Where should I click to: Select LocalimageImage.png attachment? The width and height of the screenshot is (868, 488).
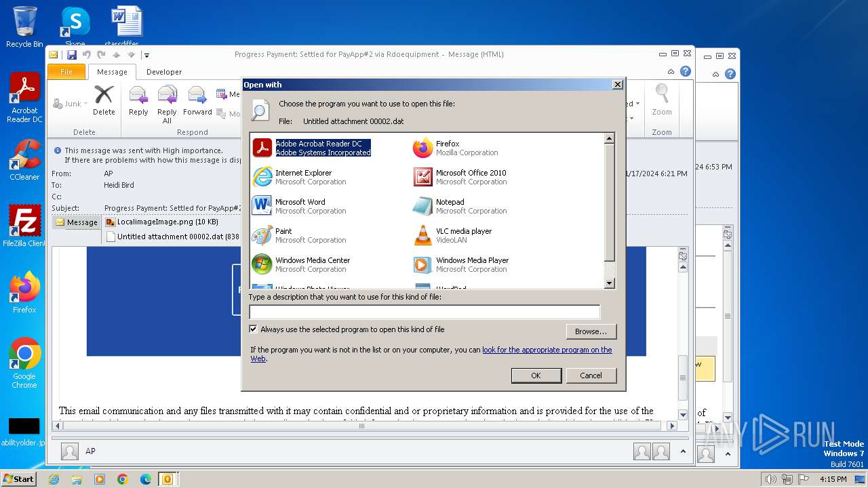pos(162,222)
